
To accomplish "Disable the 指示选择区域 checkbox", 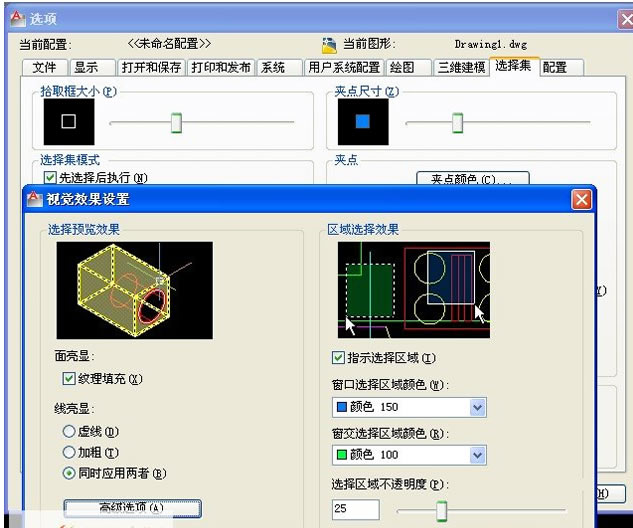I will [338, 357].
